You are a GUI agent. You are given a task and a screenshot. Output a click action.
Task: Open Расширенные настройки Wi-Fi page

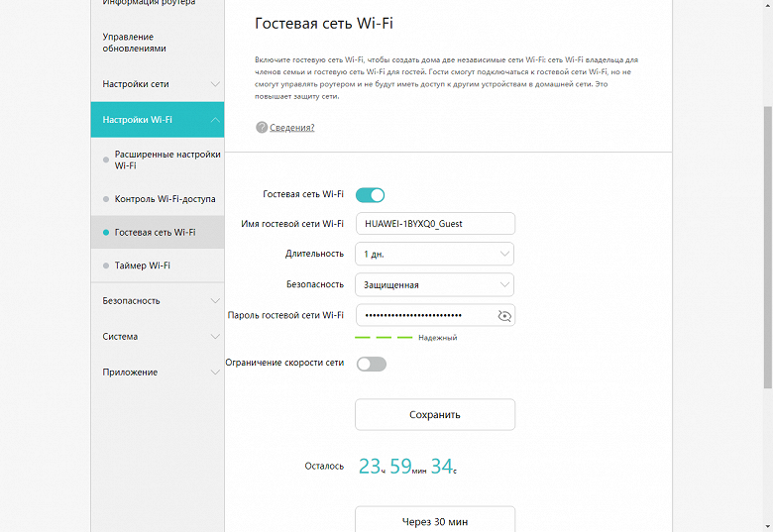[166, 160]
